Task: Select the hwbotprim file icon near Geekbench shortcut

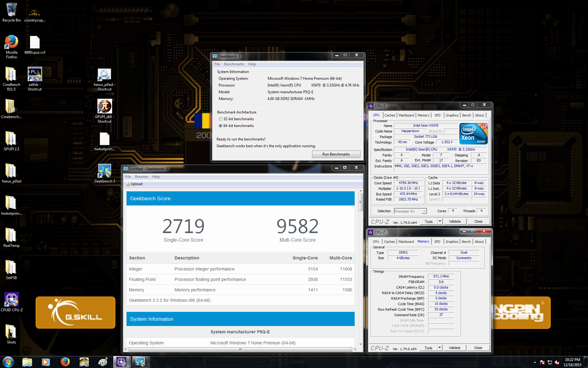Action: [x=104, y=142]
